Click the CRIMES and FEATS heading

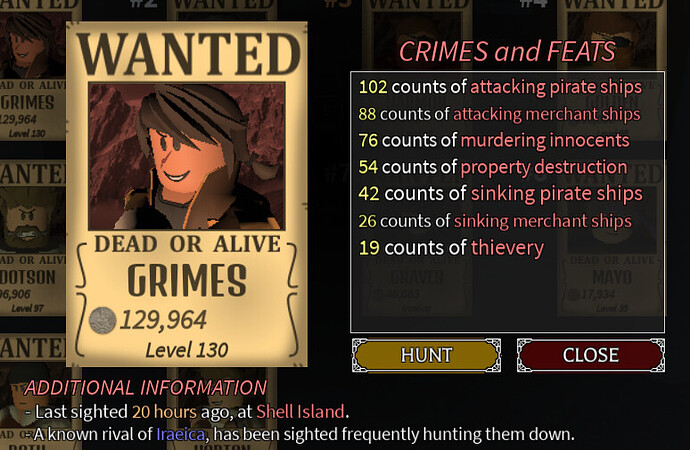coord(507,51)
